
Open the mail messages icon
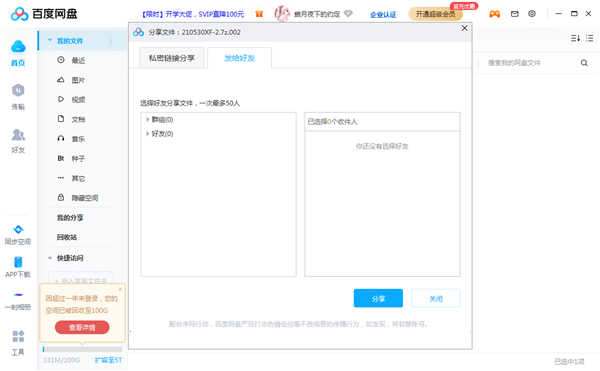(x=515, y=14)
